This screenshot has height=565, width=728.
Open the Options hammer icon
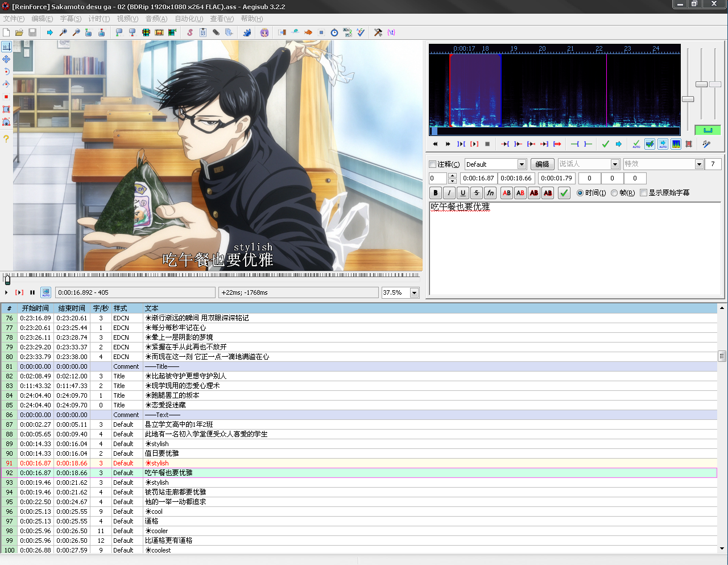coord(378,32)
